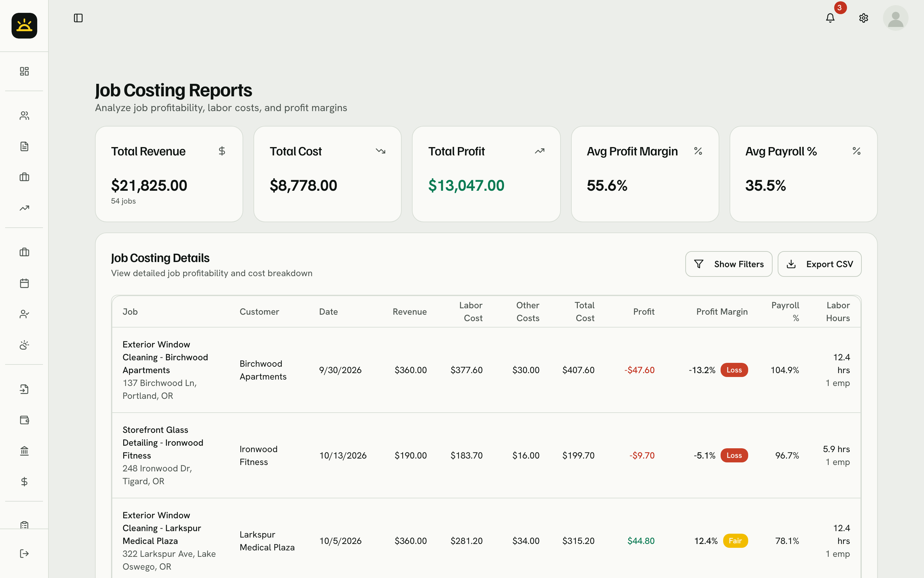924x578 pixels.
Task: Click the Revenue column header
Action: 409,311
